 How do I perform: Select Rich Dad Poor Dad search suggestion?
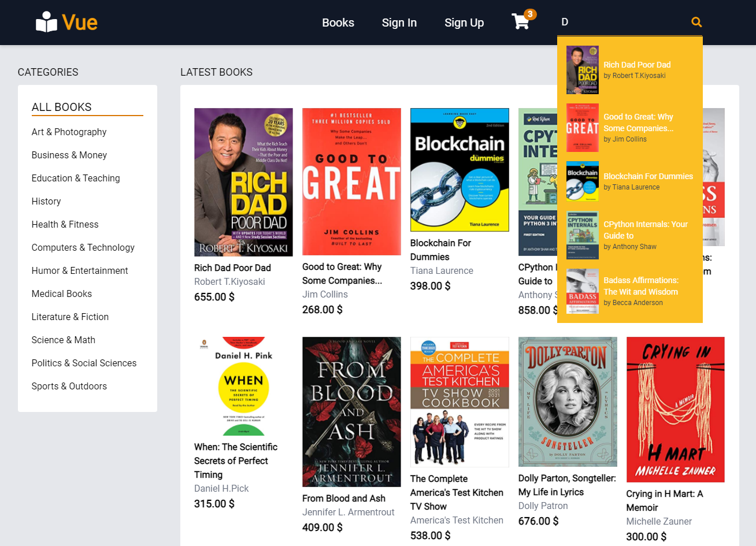point(630,70)
